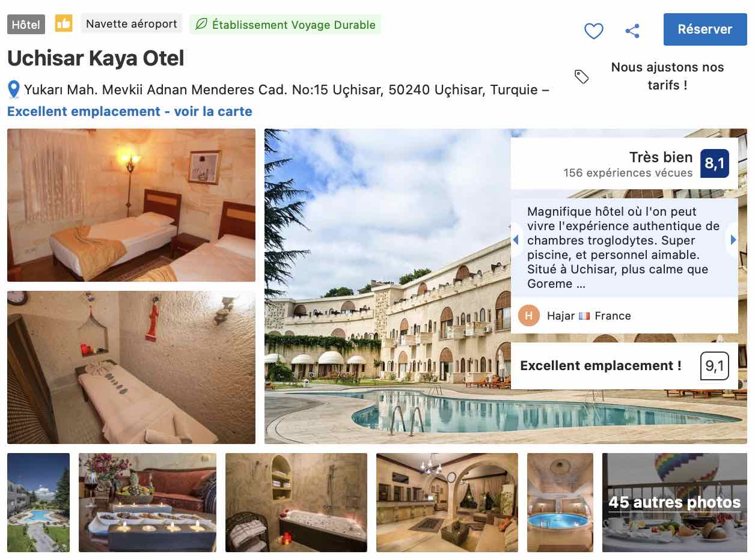This screenshot has height=560, width=755.
Task: Open the massage room photo
Action: (131, 368)
